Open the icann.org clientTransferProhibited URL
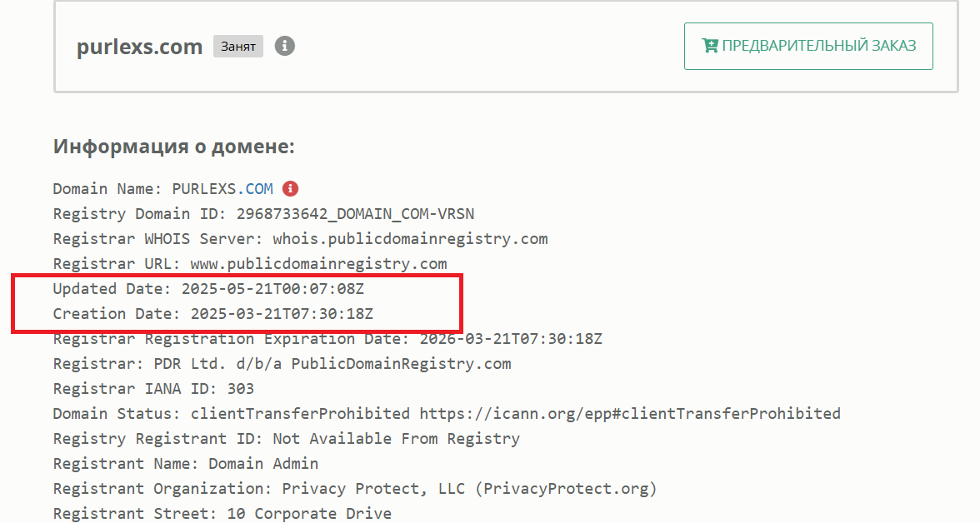This screenshot has height=523, width=980. (x=629, y=413)
